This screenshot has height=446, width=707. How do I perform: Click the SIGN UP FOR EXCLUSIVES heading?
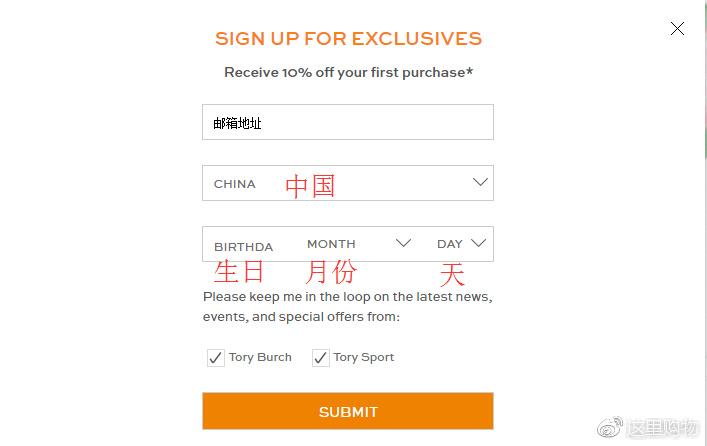tap(348, 39)
